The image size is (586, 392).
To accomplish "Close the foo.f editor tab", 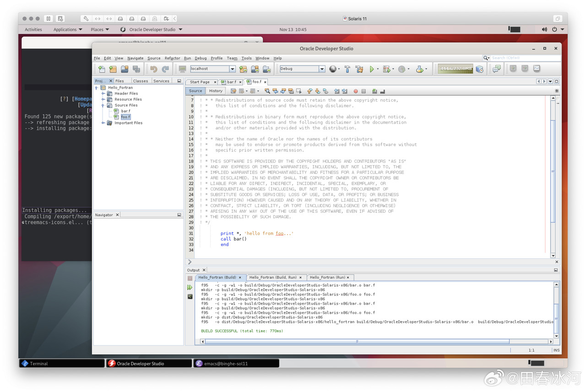I will click(x=265, y=82).
